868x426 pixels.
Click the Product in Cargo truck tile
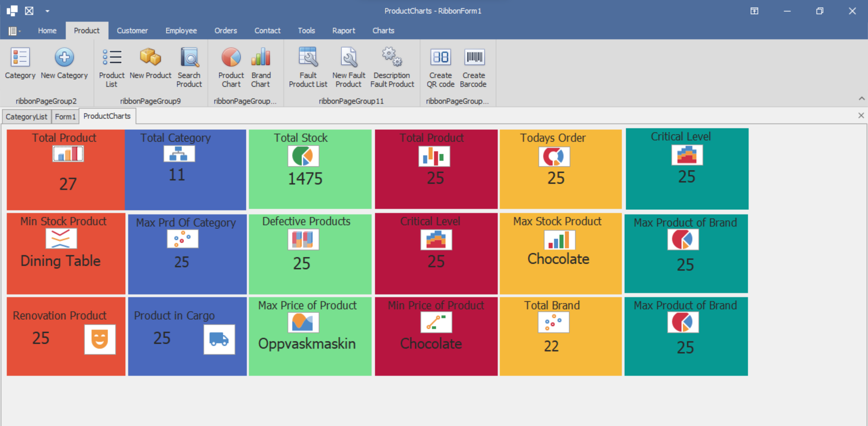[x=187, y=336]
